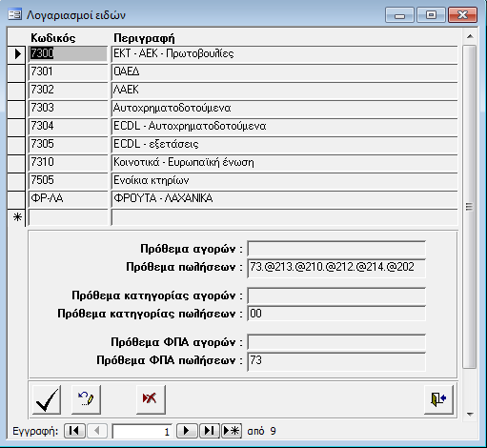Click the Πρόθεμα αγορών input field
The width and height of the screenshot is (487, 448).
(x=336, y=249)
